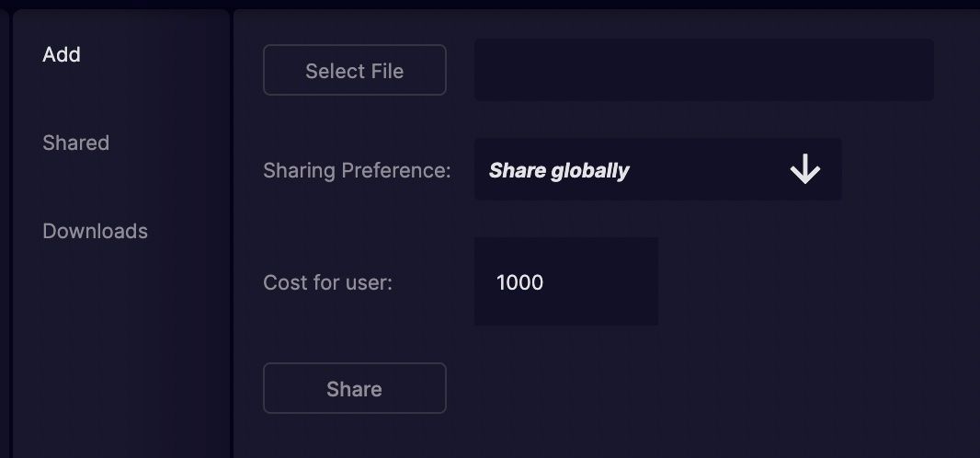Image resolution: width=980 pixels, height=458 pixels.
Task: Click the blank box beside Select File
Action: (x=704, y=69)
